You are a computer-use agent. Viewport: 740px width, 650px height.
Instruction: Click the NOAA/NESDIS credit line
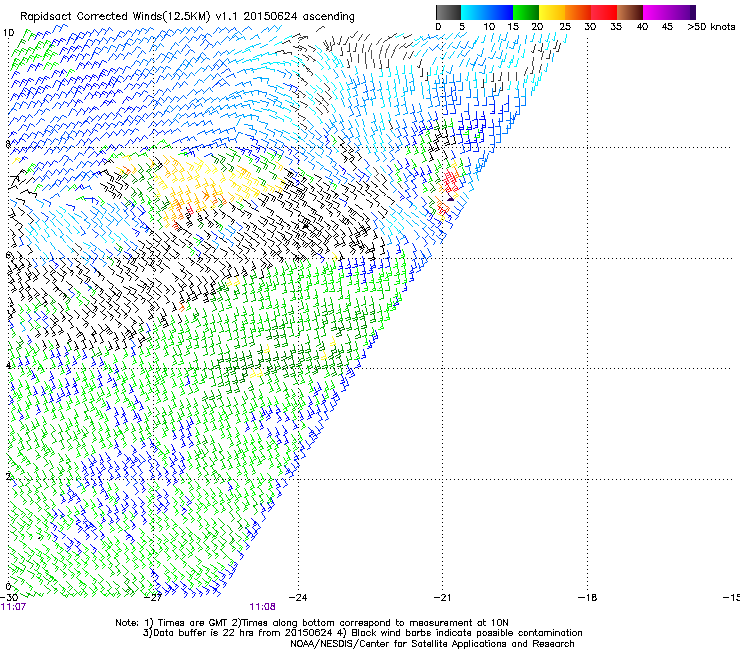coord(432,644)
